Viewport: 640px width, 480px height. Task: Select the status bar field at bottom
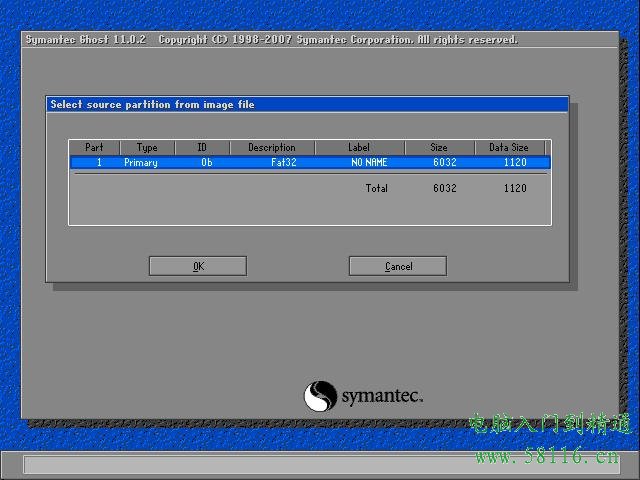click(x=322, y=464)
